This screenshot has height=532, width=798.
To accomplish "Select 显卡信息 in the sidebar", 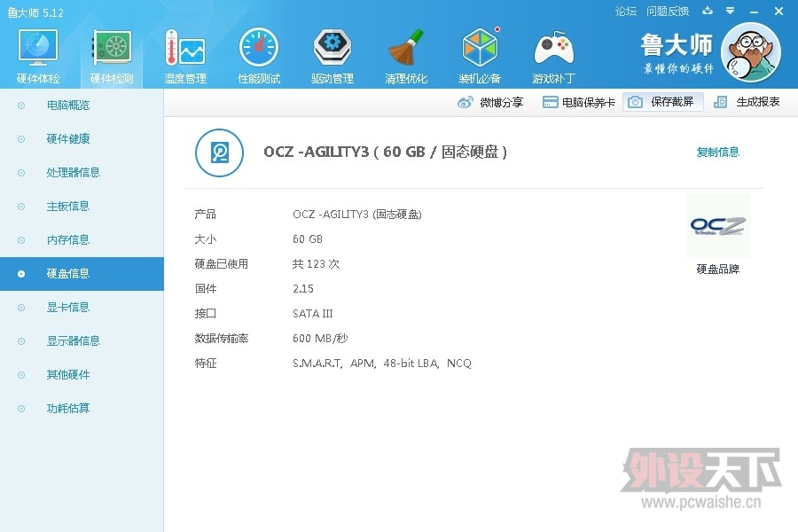I will click(68, 308).
